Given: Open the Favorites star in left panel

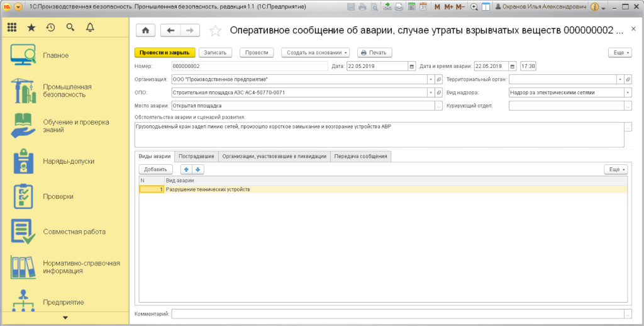Looking at the screenshot, I should tap(31, 28).
